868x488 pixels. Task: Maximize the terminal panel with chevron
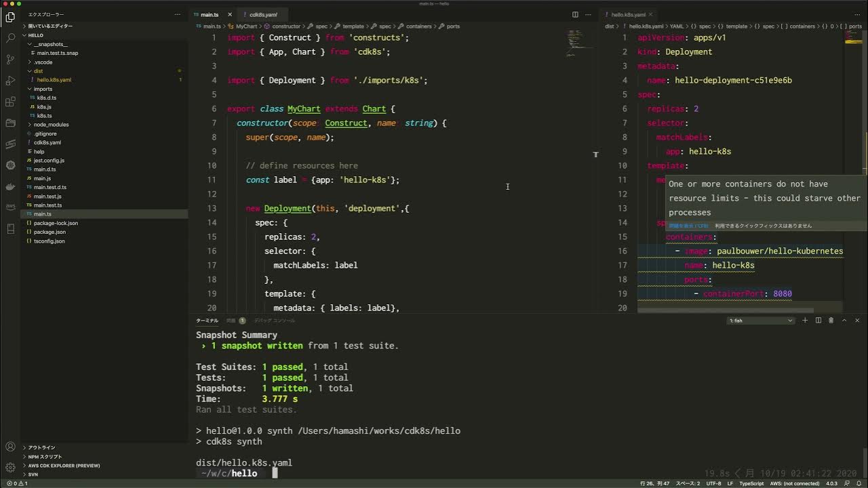pyautogui.click(x=844, y=321)
